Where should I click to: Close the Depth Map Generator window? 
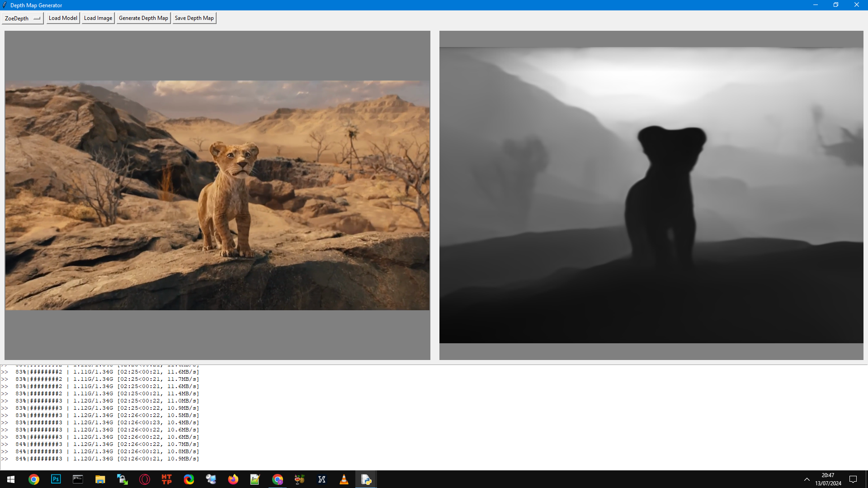tap(857, 5)
